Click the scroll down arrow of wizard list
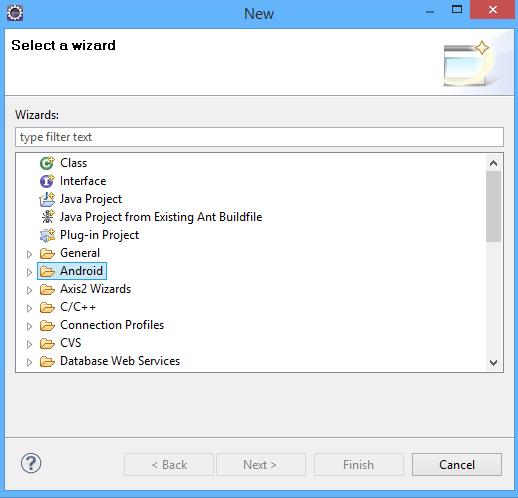This screenshot has width=518, height=498. 493,362
